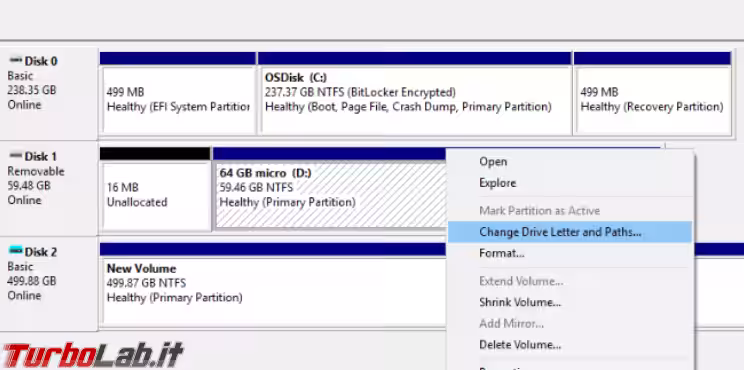Click Healthy (Boot, Page File, Crash Dump) text
The height and width of the screenshot is (370, 744).
point(408,107)
